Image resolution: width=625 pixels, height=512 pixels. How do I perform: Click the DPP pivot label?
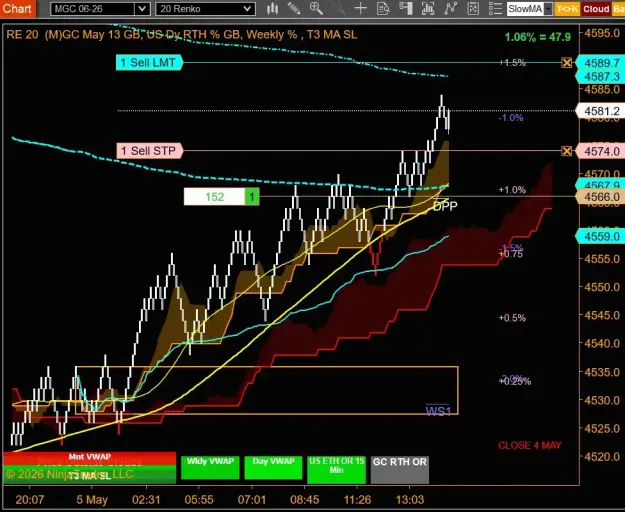(445, 206)
